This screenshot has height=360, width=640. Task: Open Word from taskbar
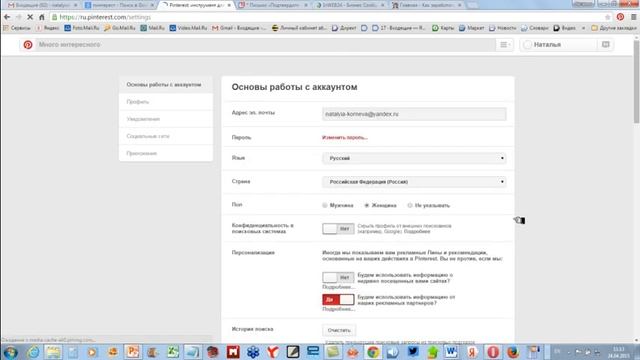pos(451,352)
